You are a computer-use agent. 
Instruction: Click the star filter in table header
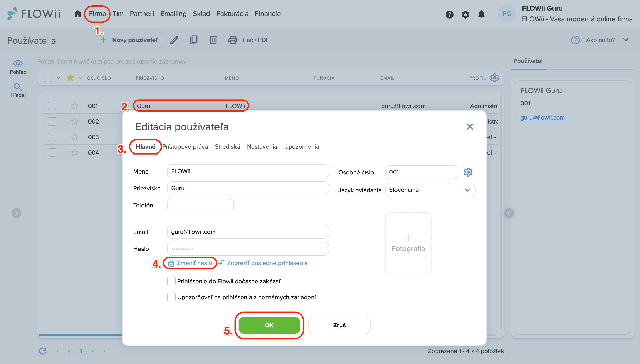(x=70, y=78)
